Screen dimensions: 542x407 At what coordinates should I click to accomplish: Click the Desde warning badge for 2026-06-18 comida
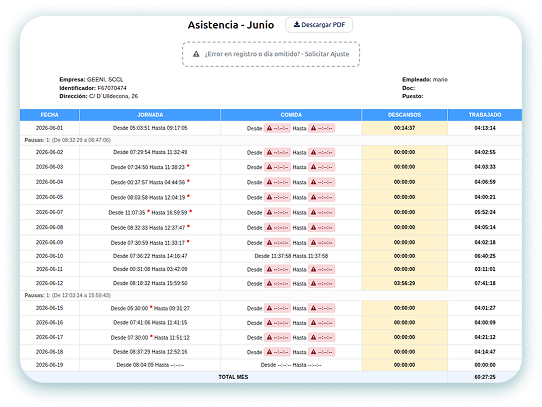point(277,352)
